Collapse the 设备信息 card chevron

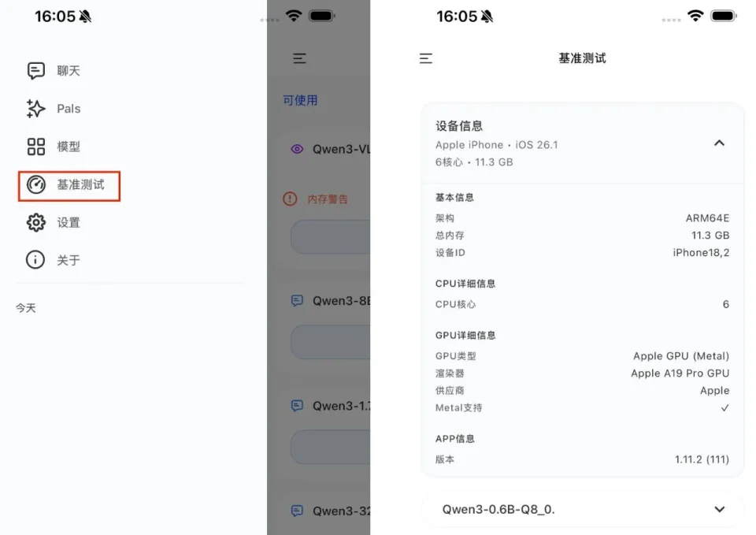(x=719, y=143)
